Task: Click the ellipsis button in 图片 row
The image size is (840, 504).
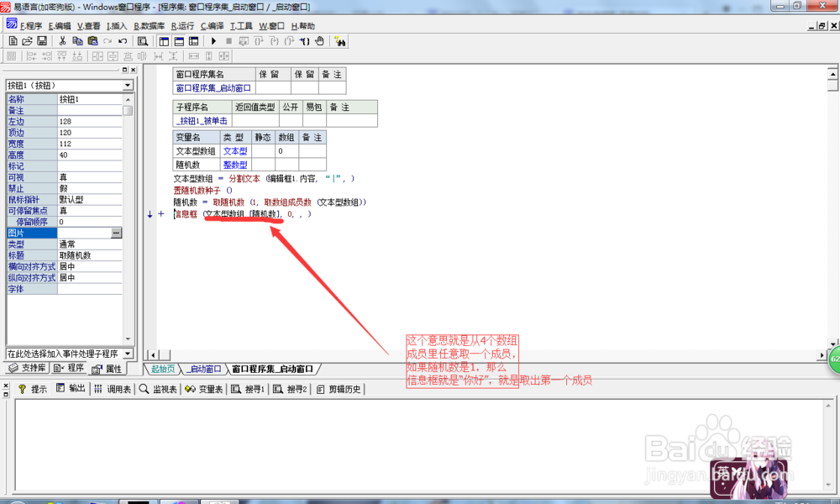Action: (x=116, y=233)
